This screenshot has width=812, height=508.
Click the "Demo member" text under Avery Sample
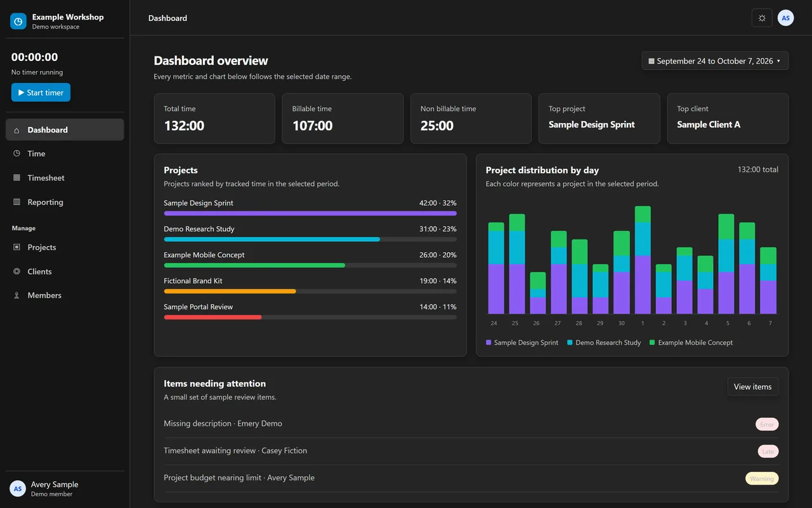[x=52, y=494]
